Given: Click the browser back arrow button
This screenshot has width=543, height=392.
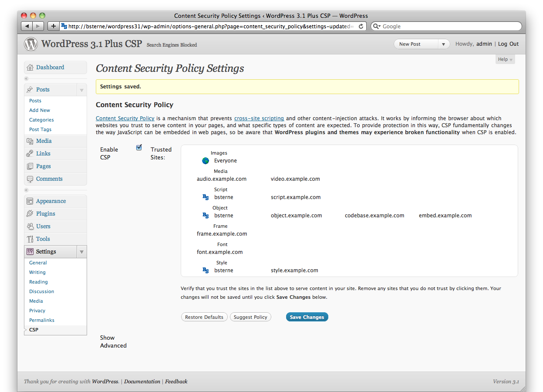Looking at the screenshot, I should point(27,26).
